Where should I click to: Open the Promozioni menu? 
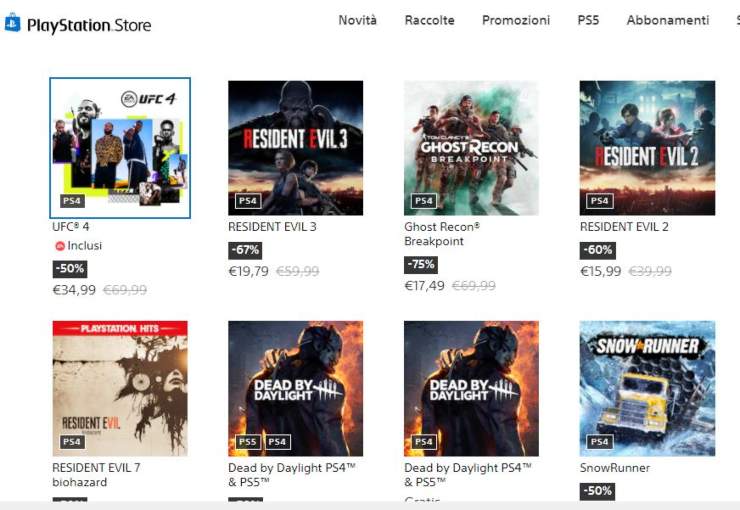coord(516,20)
